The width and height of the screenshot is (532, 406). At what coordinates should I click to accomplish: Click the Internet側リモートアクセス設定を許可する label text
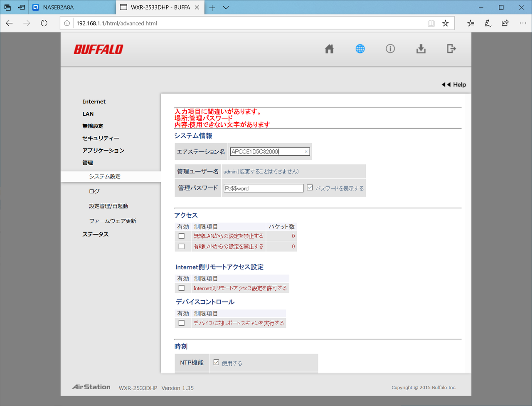(x=240, y=288)
